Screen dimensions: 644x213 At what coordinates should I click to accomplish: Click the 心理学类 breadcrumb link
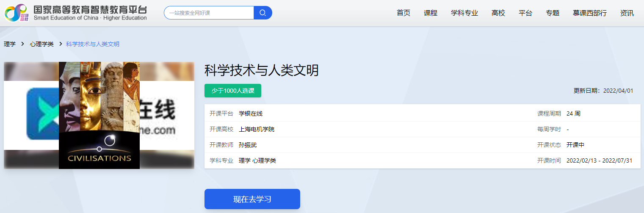click(x=41, y=44)
